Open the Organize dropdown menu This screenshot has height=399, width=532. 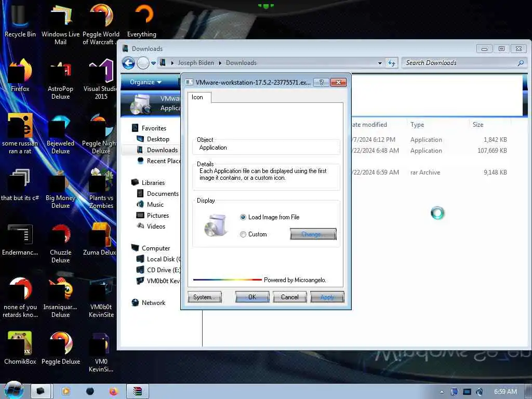point(145,82)
